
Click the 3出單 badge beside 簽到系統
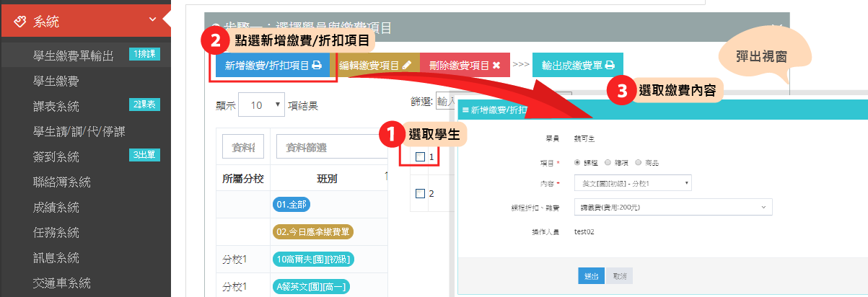145,156
